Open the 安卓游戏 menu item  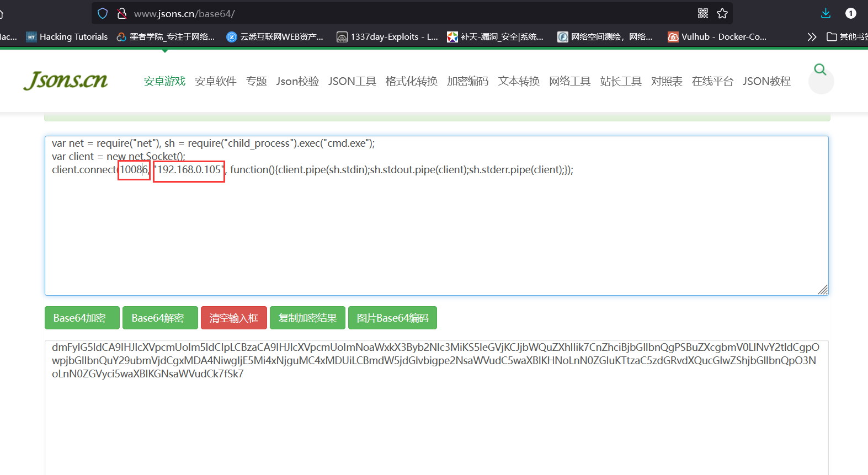point(164,82)
